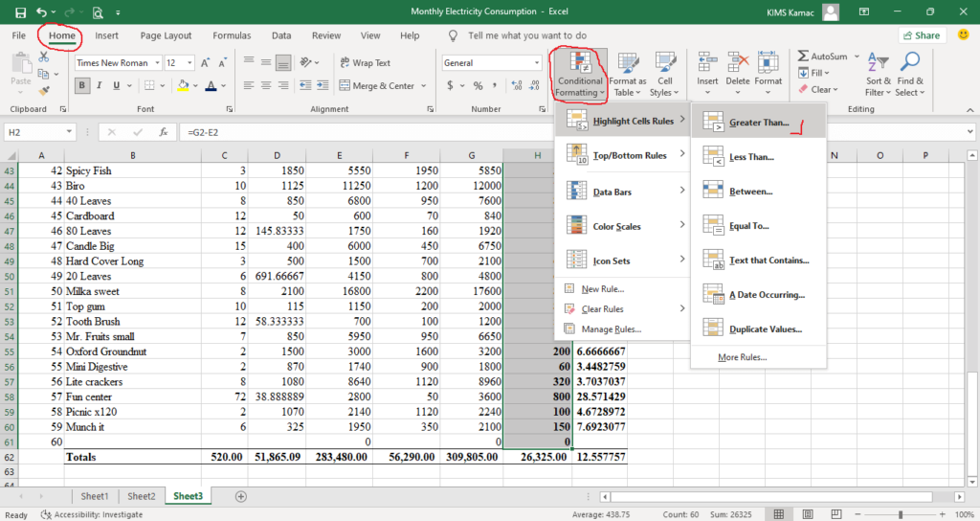Screen dimensions: 980x521
Task: Increase indent in Alignment group
Action: tap(323, 85)
